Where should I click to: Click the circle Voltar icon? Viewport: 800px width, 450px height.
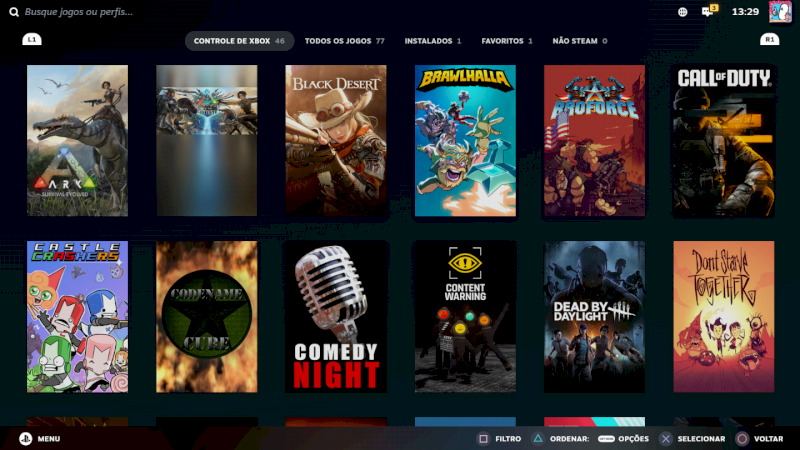(x=742, y=439)
